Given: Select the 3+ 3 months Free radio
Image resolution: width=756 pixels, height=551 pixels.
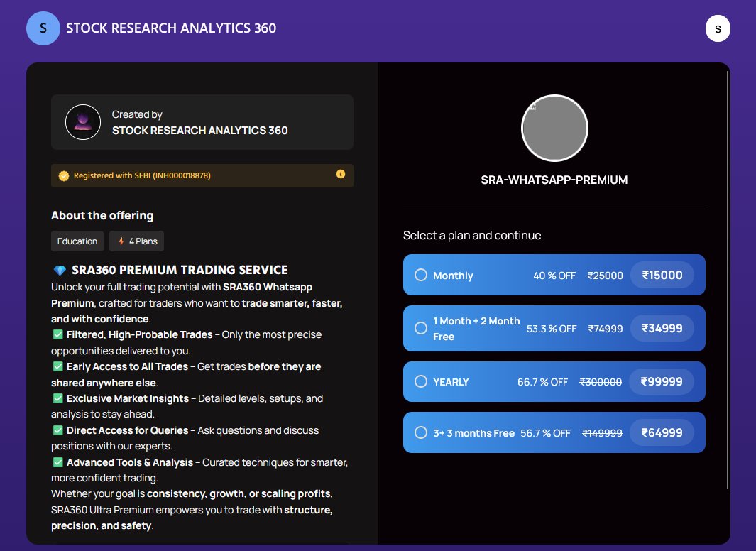Looking at the screenshot, I should [421, 432].
